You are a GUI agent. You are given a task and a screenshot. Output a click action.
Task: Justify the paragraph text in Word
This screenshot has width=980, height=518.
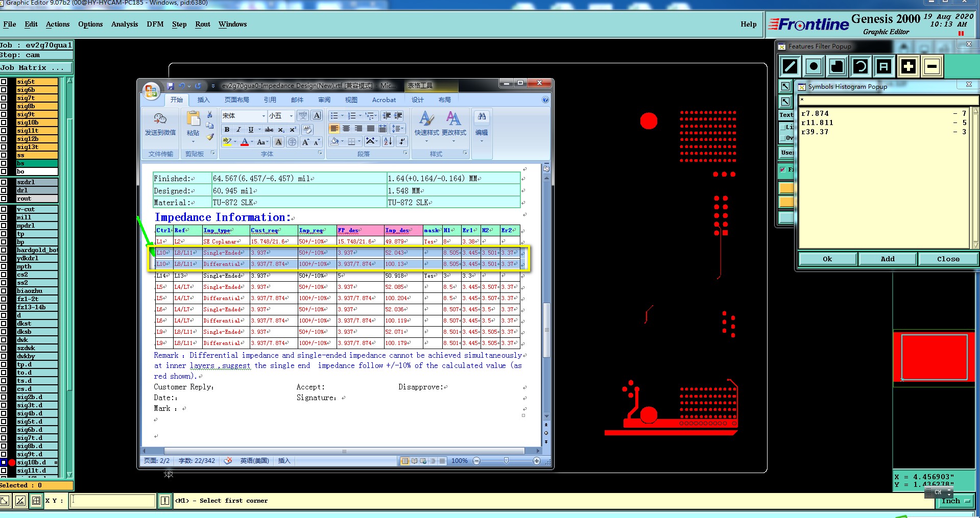tap(371, 129)
